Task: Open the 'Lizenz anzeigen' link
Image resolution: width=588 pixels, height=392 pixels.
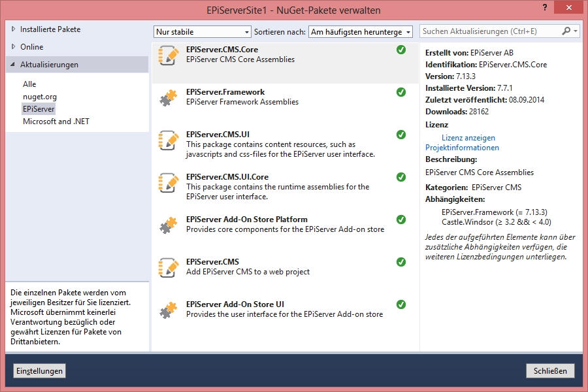Action: [x=468, y=138]
